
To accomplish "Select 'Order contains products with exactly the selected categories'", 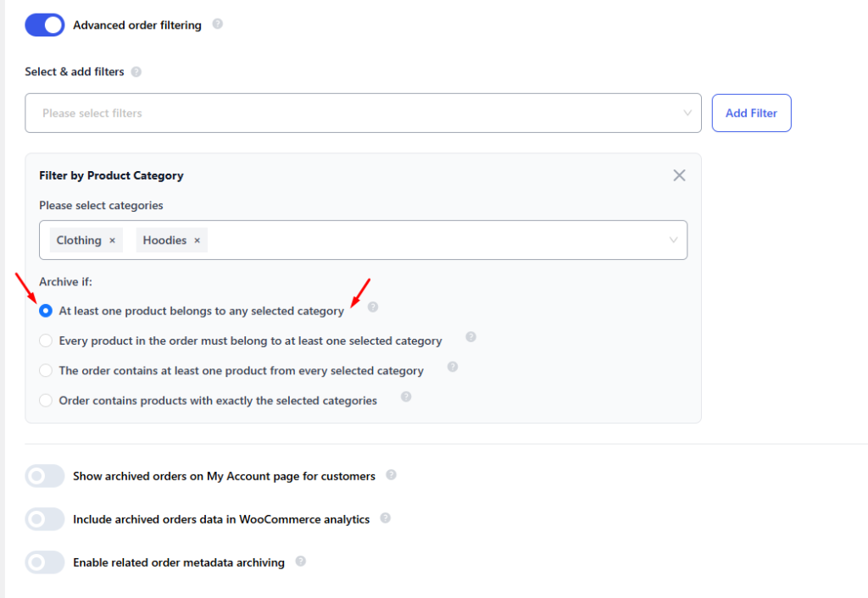I will point(46,401).
